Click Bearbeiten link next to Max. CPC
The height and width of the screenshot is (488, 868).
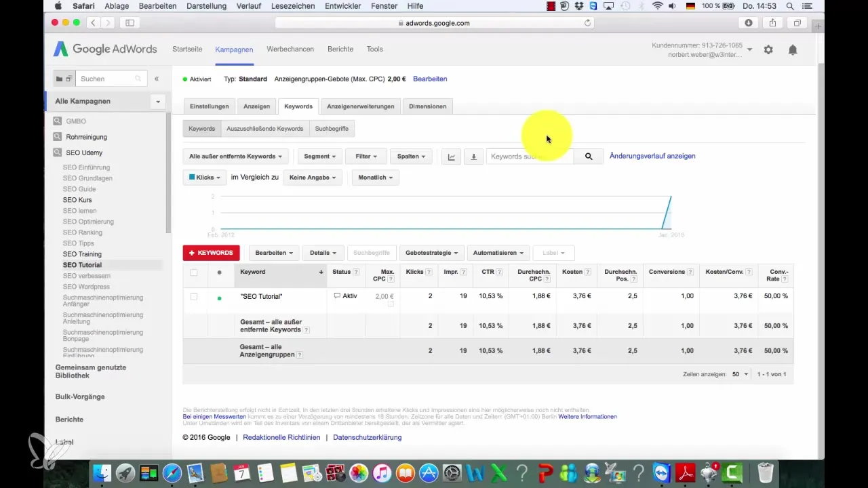430,79
